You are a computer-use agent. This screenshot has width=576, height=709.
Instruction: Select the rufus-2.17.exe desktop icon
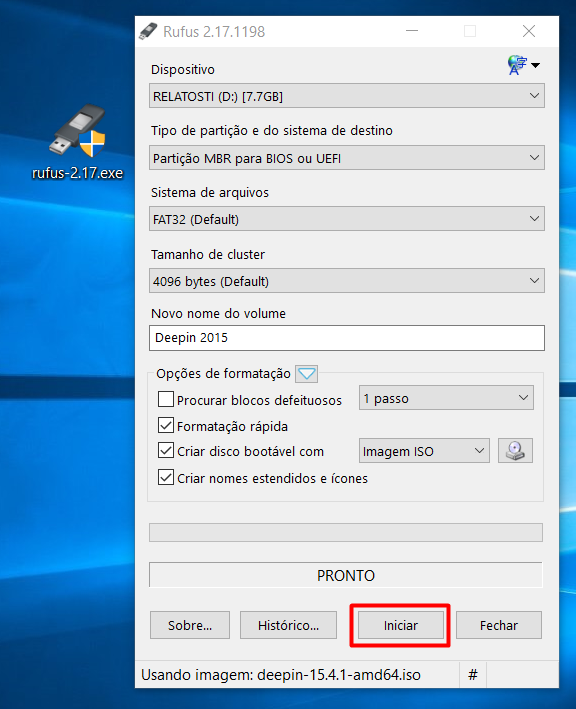click(77, 142)
